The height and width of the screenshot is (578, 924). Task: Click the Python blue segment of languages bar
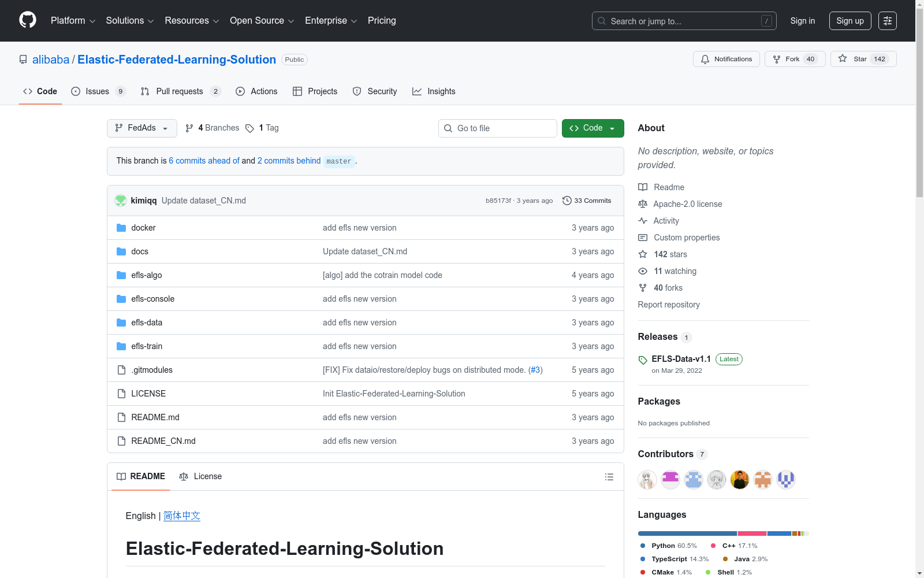(x=687, y=533)
